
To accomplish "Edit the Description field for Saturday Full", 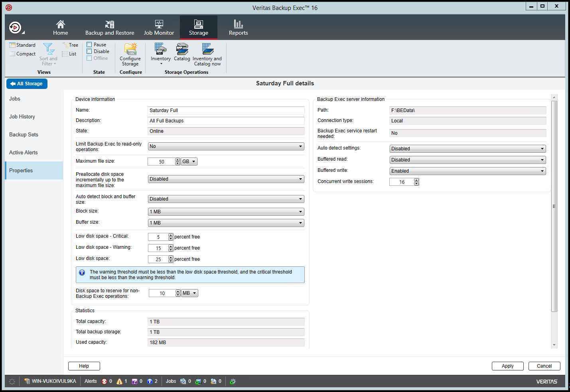I will 226,120.
